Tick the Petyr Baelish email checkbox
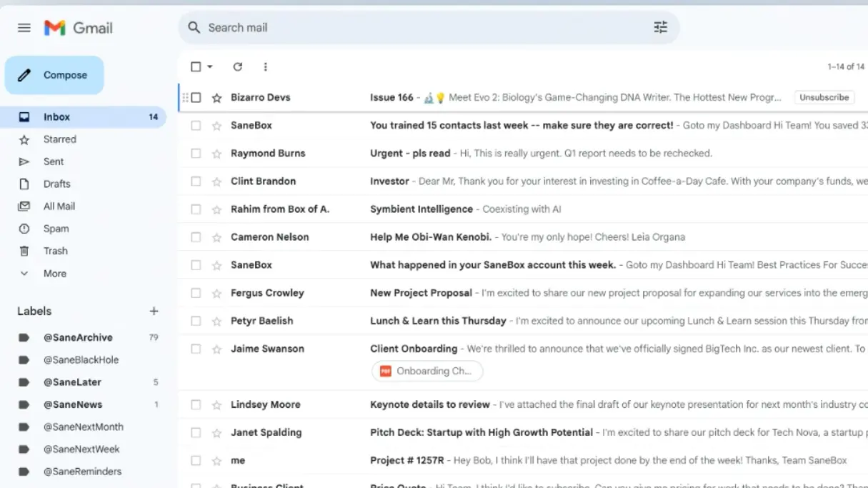The width and height of the screenshot is (868, 488). 196,320
